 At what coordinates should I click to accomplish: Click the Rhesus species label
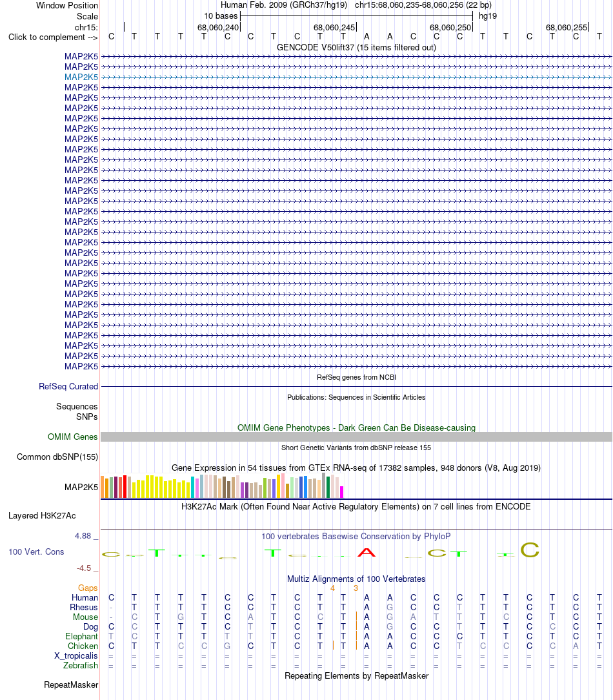(x=83, y=608)
